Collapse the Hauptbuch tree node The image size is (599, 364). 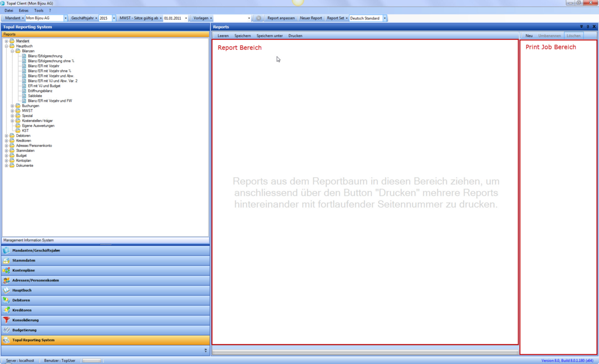pos(6,46)
